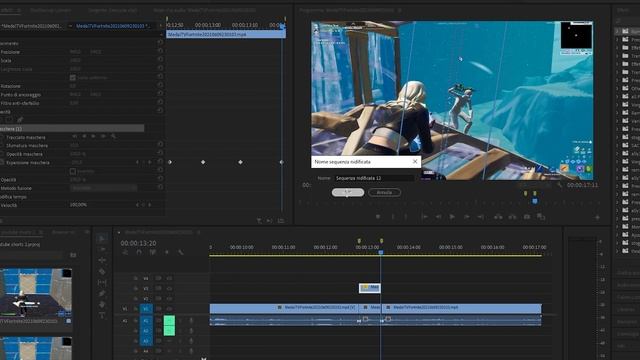Toggle Comparison View in Program monitor
Image resolution: width=640 pixels, height=360 pixels.
[541, 217]
